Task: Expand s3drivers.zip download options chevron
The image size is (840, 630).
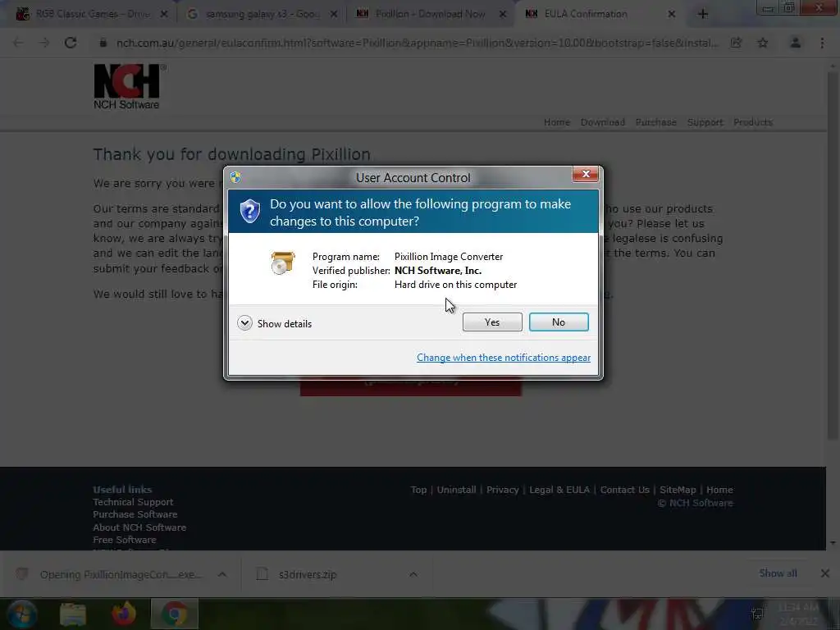Action: [413, 574]
